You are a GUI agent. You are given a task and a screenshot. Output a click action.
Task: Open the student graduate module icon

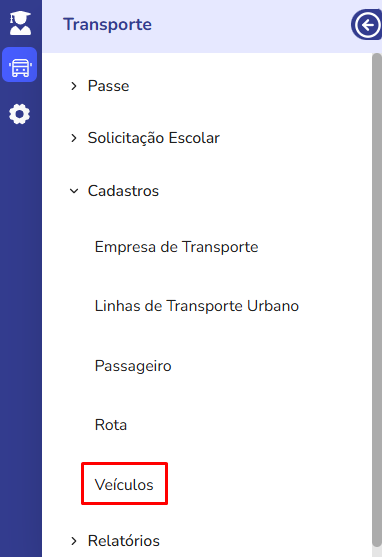coord(20,23)
